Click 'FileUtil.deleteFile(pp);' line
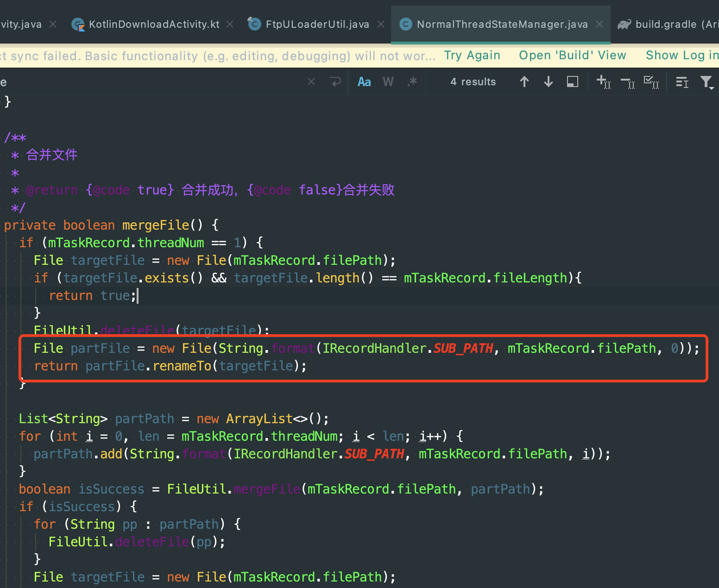Viewport: 719px width, 588px height. coord(137,542)
